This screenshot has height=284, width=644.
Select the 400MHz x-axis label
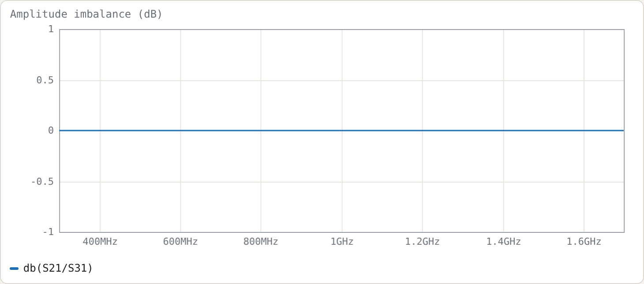pos(100,242)
